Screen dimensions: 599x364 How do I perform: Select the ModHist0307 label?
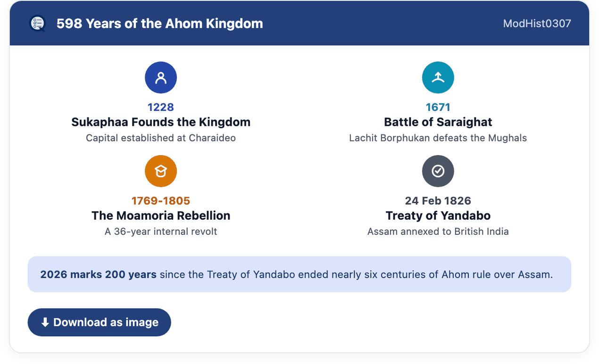(x=537, y=24)
